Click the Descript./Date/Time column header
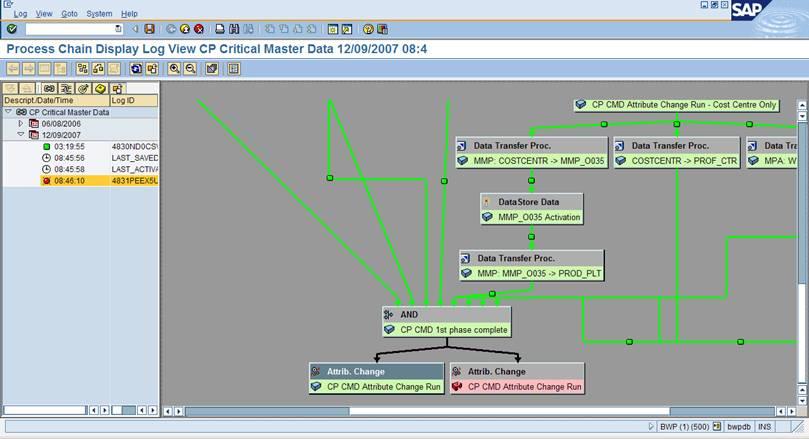 tap(56, 101)
